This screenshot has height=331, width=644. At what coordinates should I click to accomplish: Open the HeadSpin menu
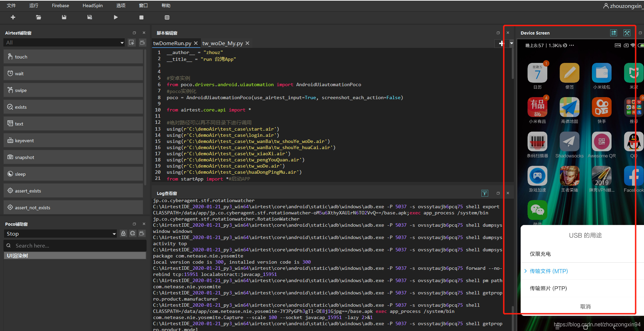(x=93, y=5)
